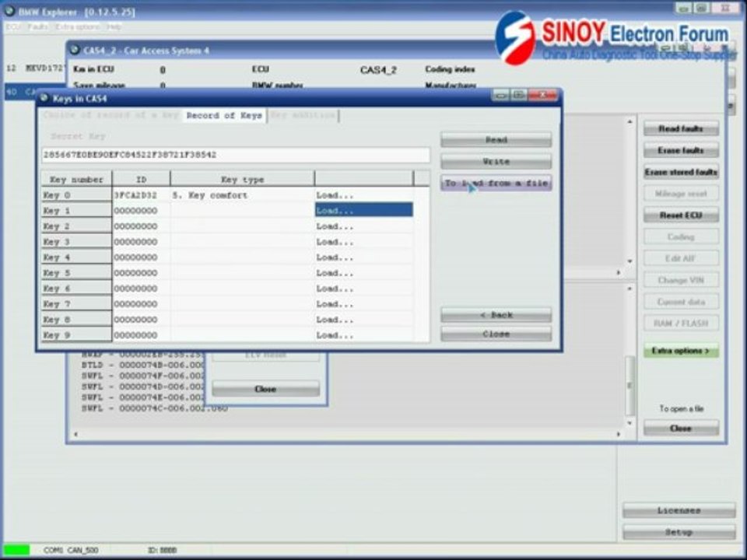Open the green Extra options > button
Viewport: 747px width, 560px height.
click(x=681, y=351)
